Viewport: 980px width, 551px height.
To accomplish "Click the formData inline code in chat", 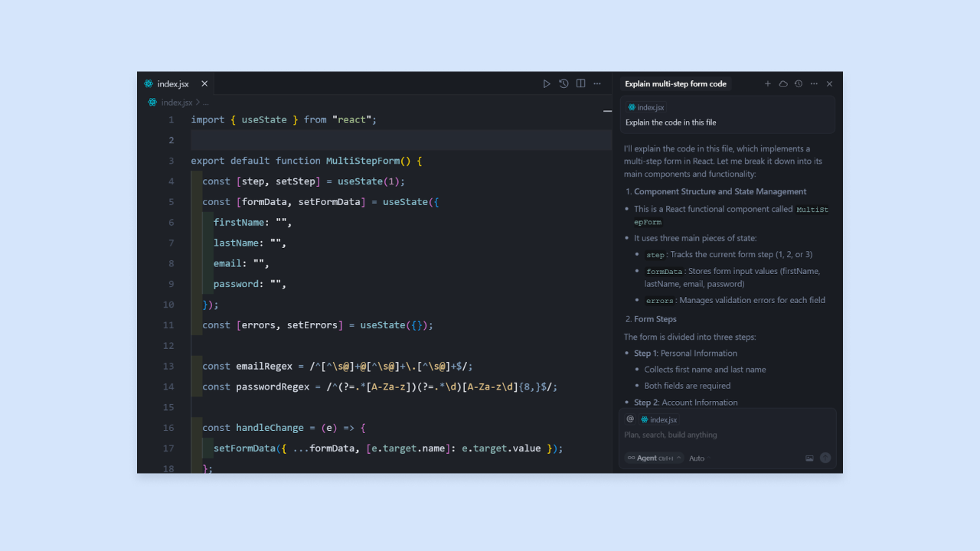I will click(664, 272).
